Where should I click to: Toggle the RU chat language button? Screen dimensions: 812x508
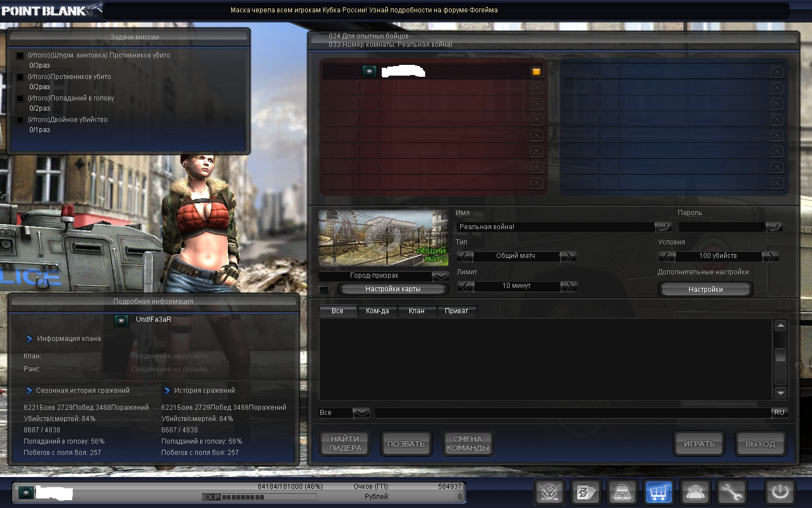(x=779, y=413)
